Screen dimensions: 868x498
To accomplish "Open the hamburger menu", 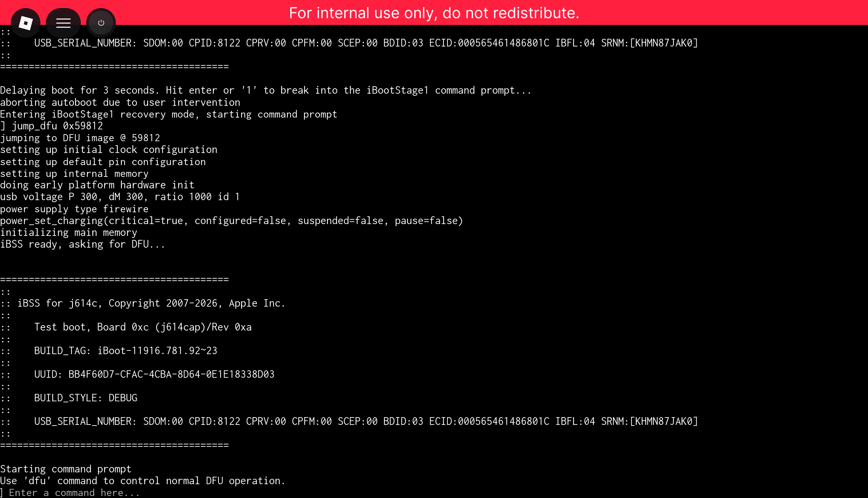I will tap(63, 23).
